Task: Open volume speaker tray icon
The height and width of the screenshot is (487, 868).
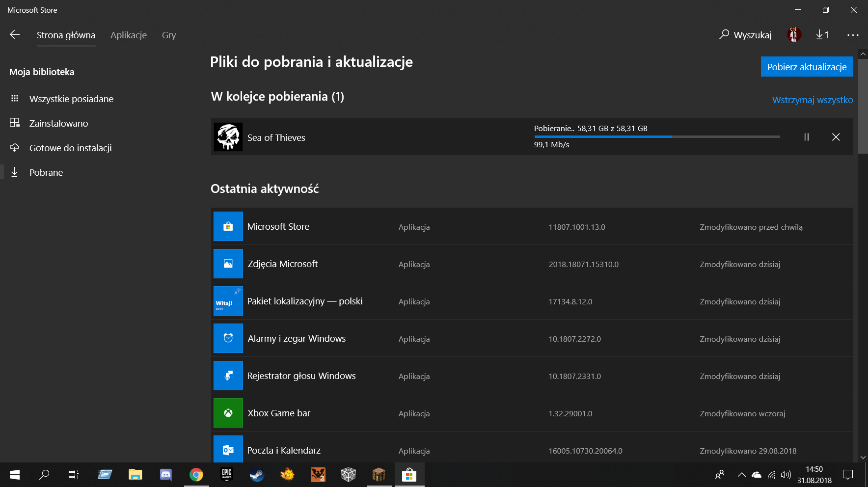Action: pos(786,475)
